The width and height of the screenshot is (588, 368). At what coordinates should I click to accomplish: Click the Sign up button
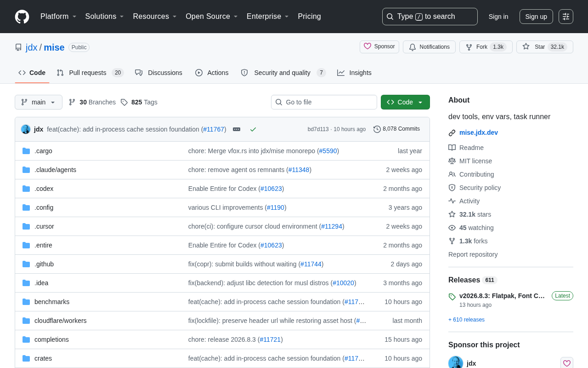click(x=536, y=17)
